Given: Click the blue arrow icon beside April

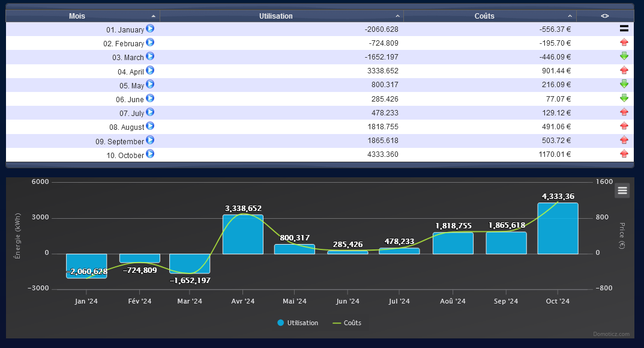Looking at the screenshot, I should pos(150,70).
